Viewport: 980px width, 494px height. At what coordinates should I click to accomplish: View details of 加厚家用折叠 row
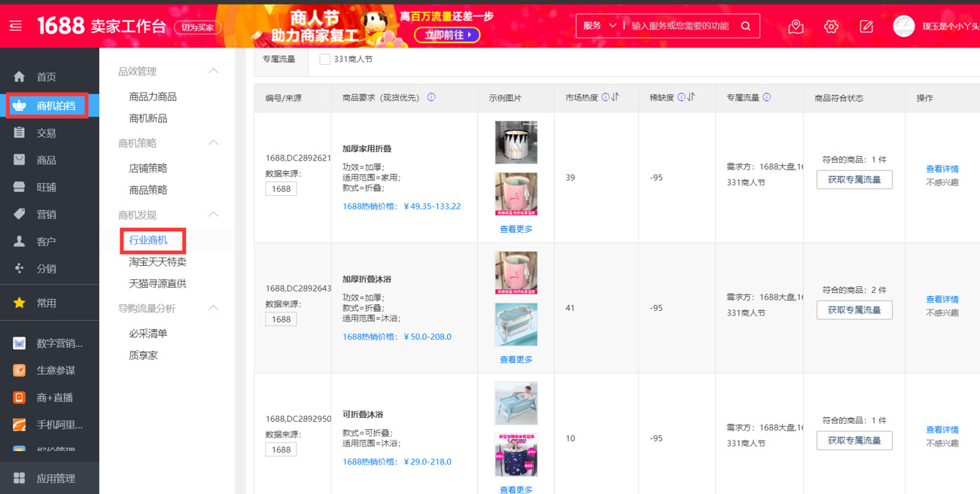pos(942,169)
